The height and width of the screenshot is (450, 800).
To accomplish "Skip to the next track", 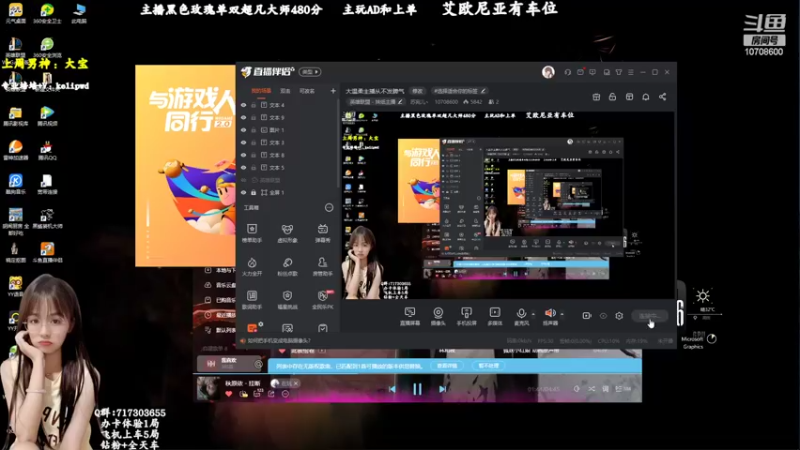I will (442, 389).
